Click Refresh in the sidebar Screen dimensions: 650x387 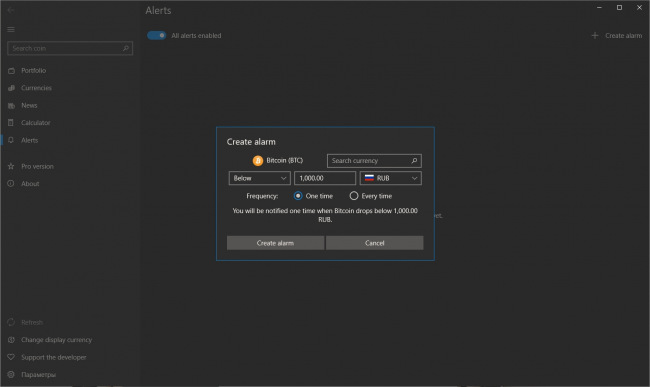pos(32,323)
